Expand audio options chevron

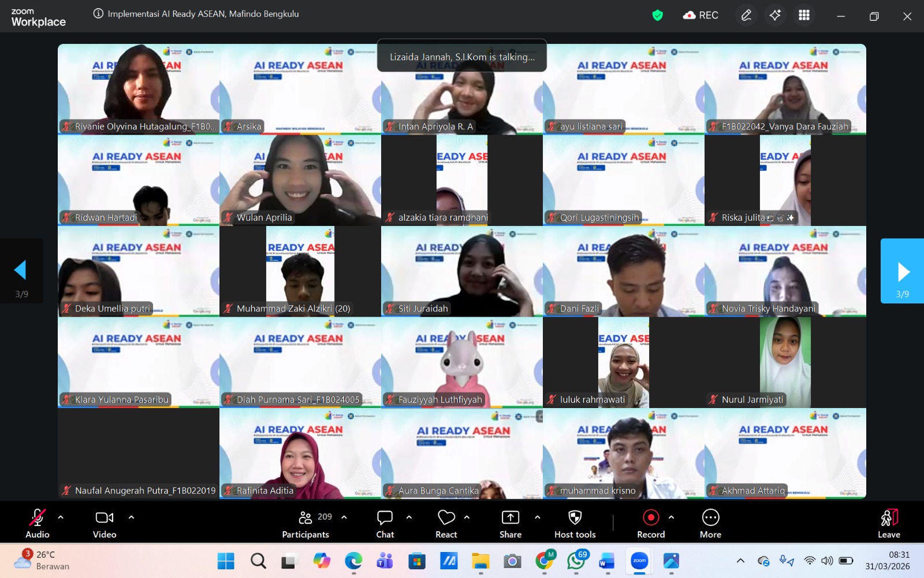tap(61, 517)
